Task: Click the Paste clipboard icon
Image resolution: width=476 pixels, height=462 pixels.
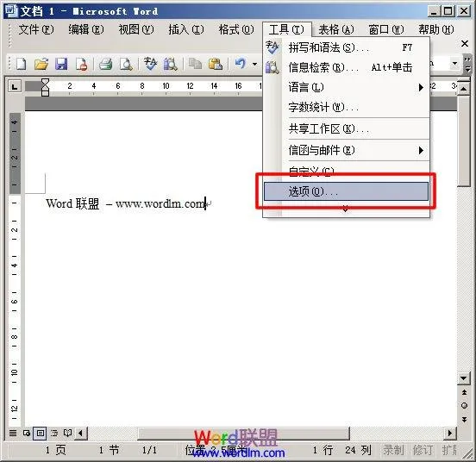Action: coord(216,64)
